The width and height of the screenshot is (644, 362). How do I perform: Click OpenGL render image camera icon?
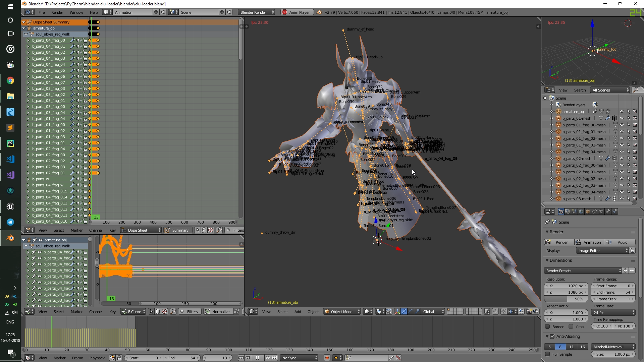(x=530, y=311)
